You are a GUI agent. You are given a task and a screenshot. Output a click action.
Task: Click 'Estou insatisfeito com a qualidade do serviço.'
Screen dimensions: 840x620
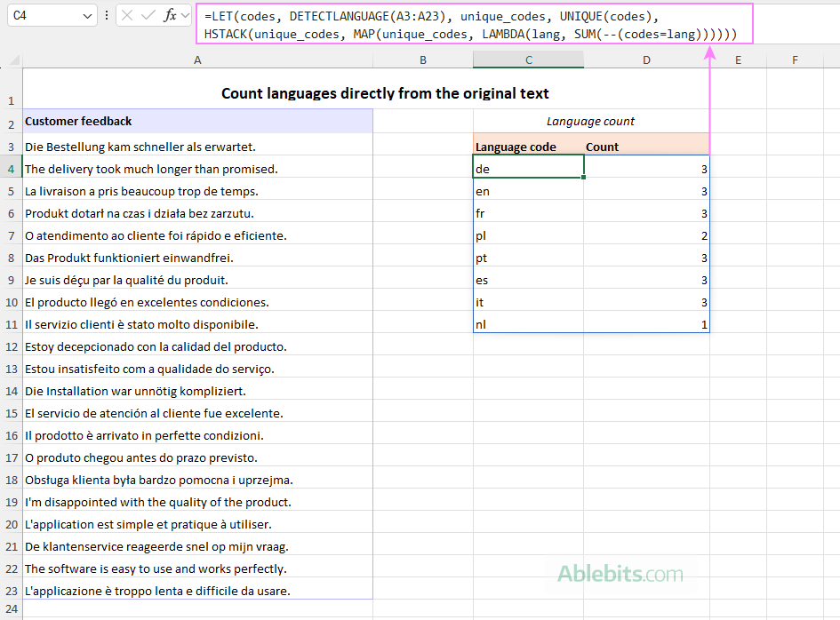click(x=149, y=369)
